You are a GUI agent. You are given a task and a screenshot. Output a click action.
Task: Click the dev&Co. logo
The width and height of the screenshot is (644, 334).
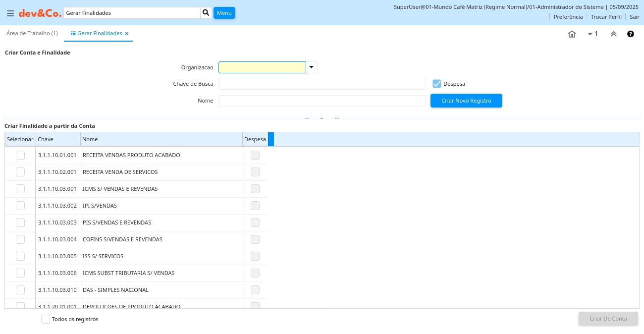click(x=40, y=13)
